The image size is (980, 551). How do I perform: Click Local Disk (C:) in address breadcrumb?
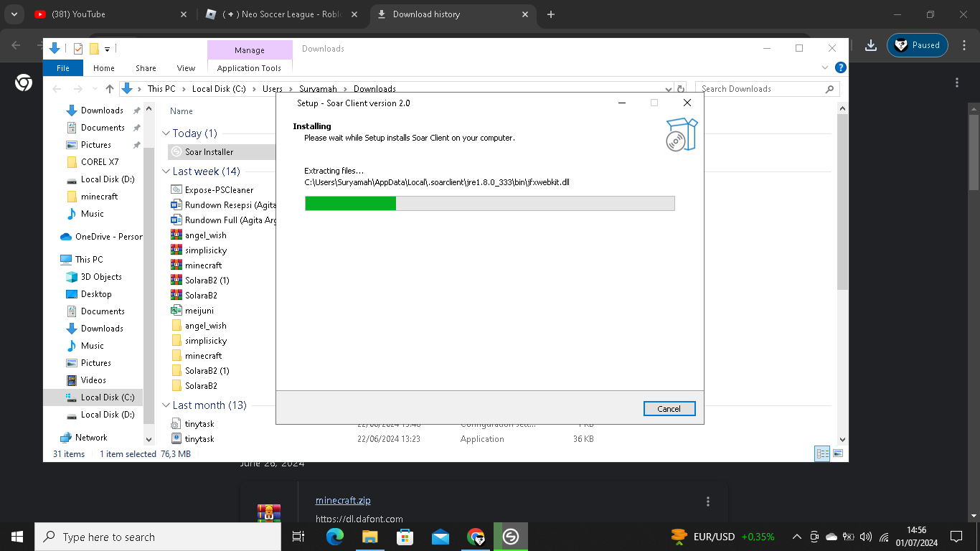219,89
